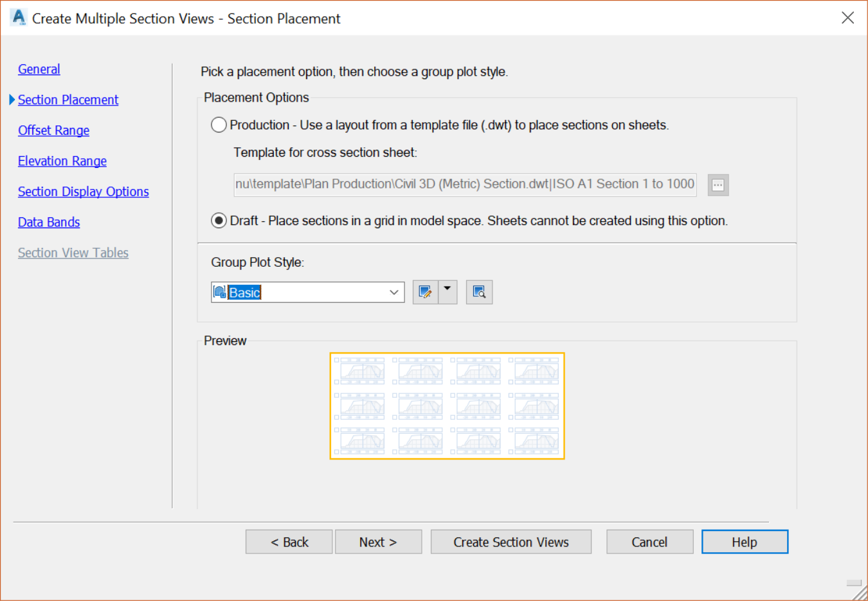
Task: Open the Group Plot Style combo box
Action: (x=308, y=292)
